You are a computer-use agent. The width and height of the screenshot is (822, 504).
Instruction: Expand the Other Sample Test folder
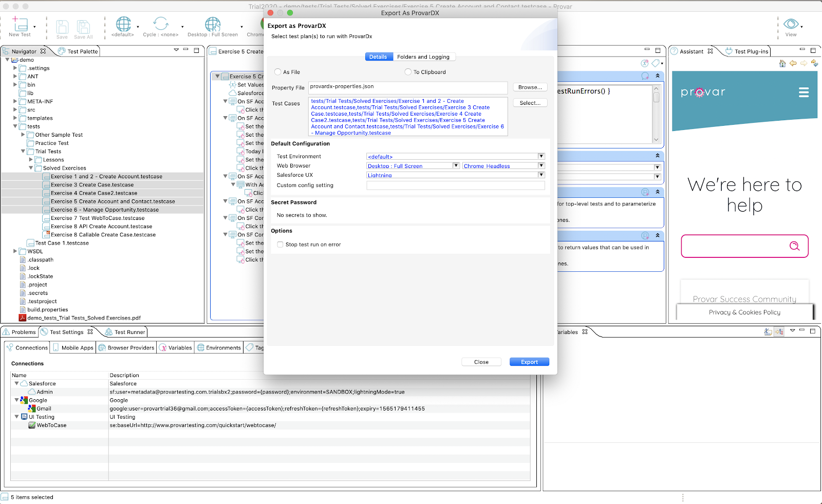[23, 135]
